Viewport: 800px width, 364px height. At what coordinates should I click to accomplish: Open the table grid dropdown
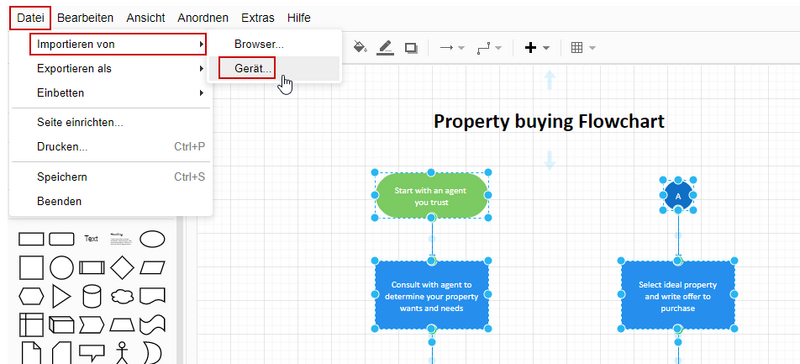(x=583, y=48)
